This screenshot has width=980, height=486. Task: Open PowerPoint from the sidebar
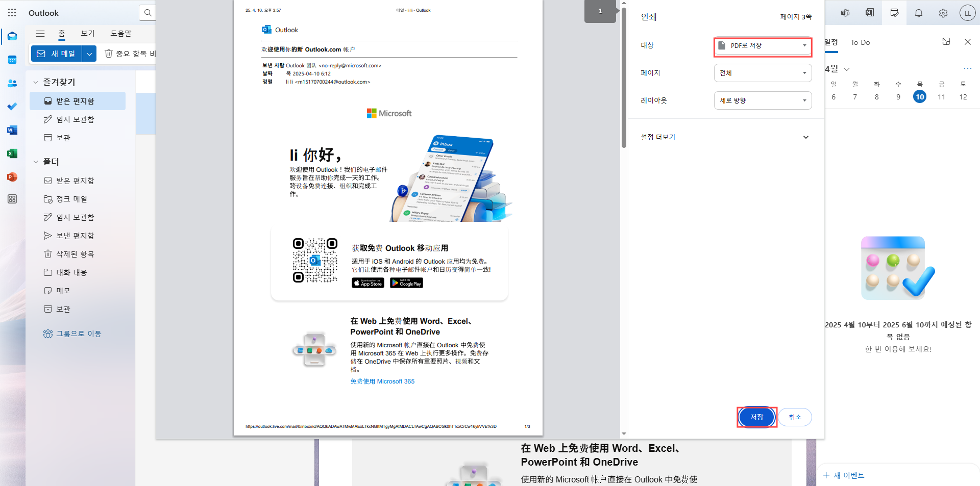point(12,177)
